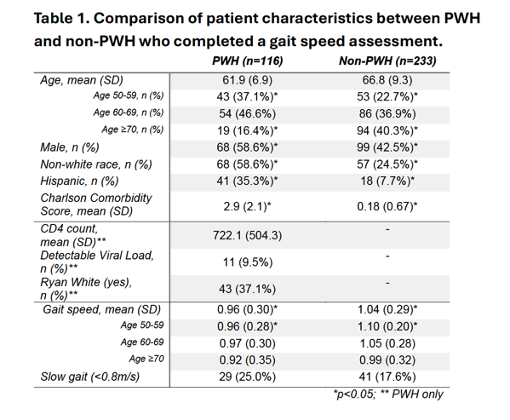Click the 61.9 (6.9) PWH age cell
This screenshot has width=510, height=420.
tap(247, 80)
